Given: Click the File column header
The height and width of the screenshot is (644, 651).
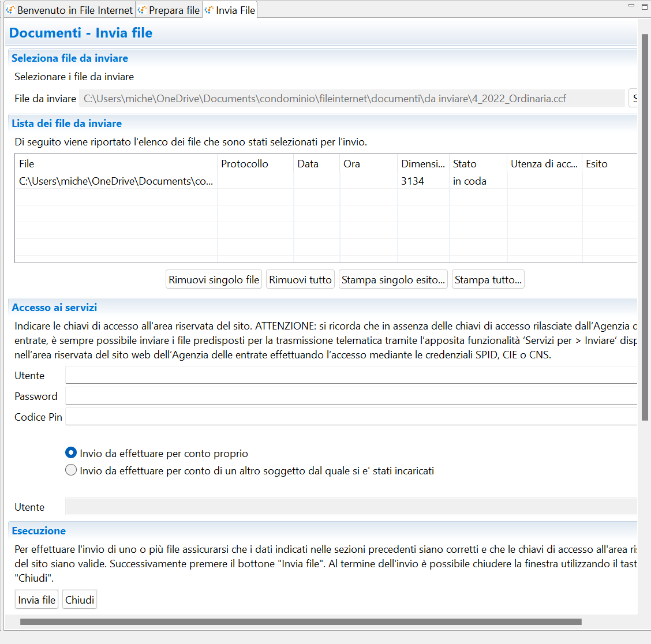Looking at the screenshot, I should coord(116,163).
